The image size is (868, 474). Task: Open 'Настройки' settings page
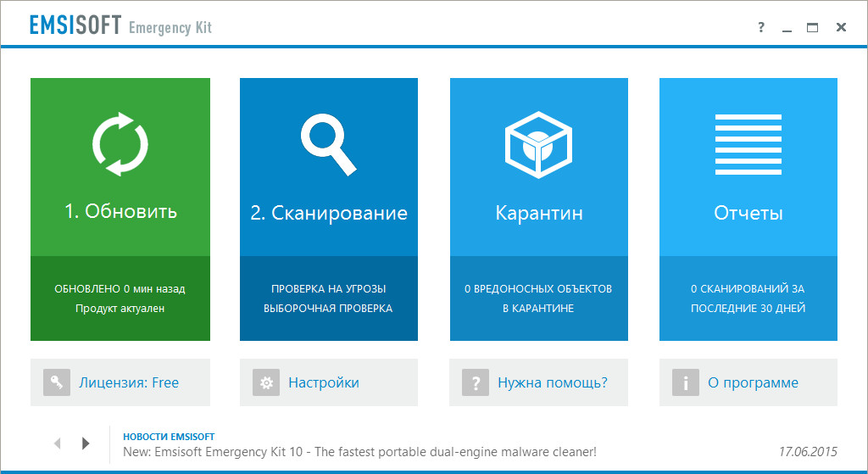tap(324, 382)
